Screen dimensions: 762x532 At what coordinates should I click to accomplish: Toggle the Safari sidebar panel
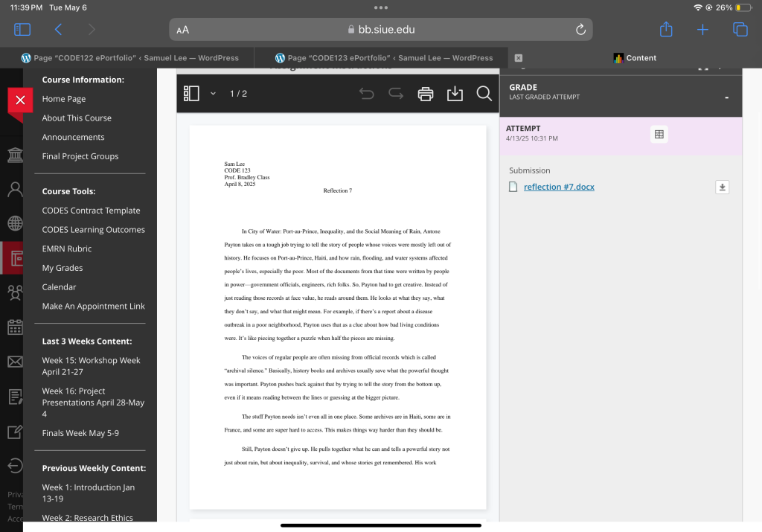[22, 30]
